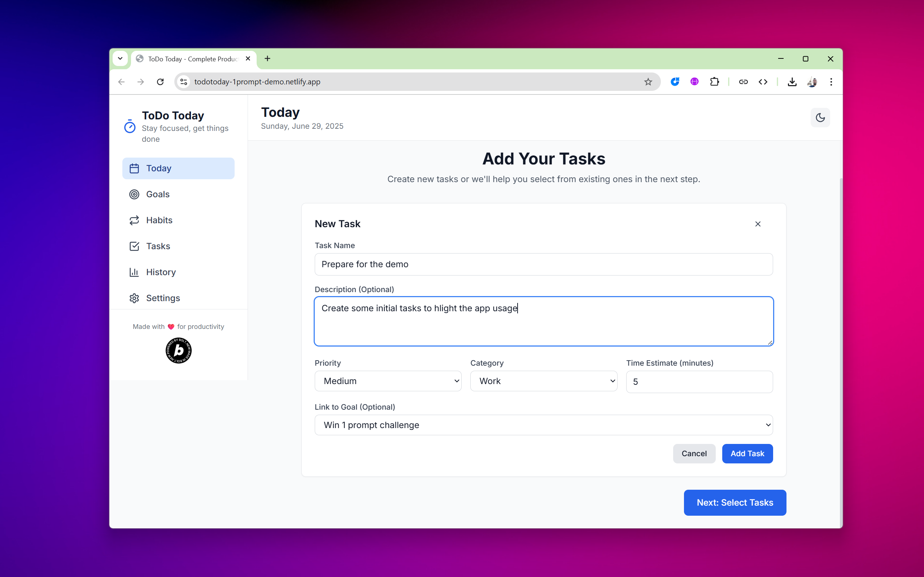The width and height of the screenshot is (924, 577).
Task: Expand the Link to Goal dropdown
Action: tap(543, 425)
